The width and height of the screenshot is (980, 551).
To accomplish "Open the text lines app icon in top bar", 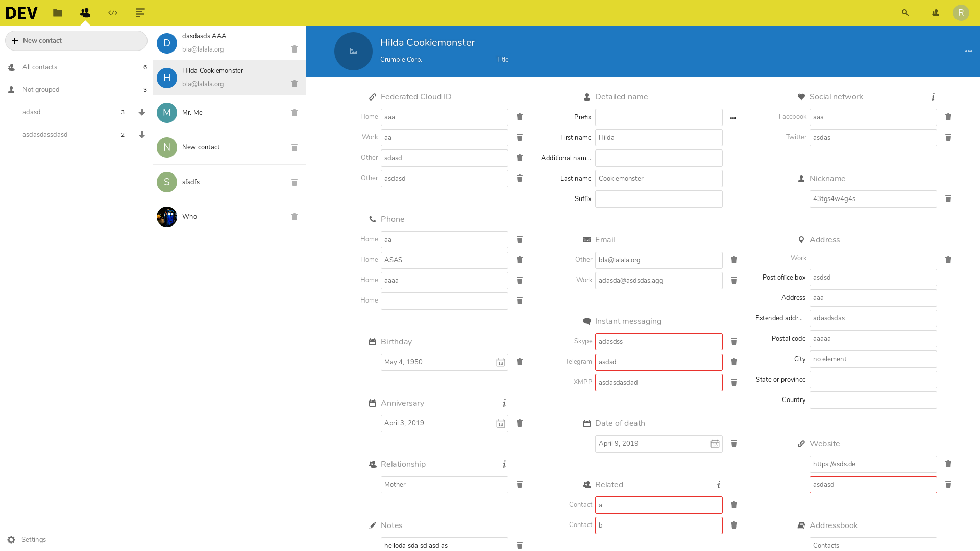I will (x=140, y=13).
